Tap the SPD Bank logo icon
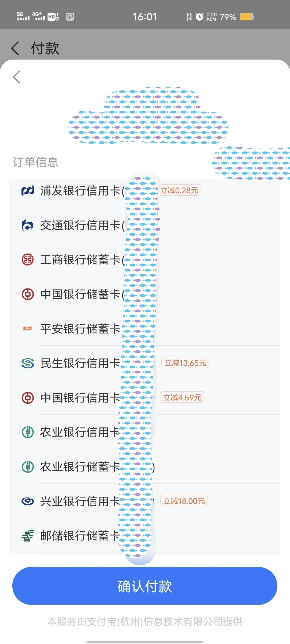 click(28, 191)
